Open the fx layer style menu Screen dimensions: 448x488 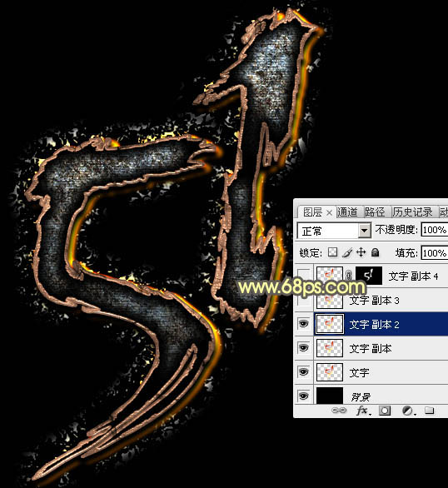click(363, 411)
